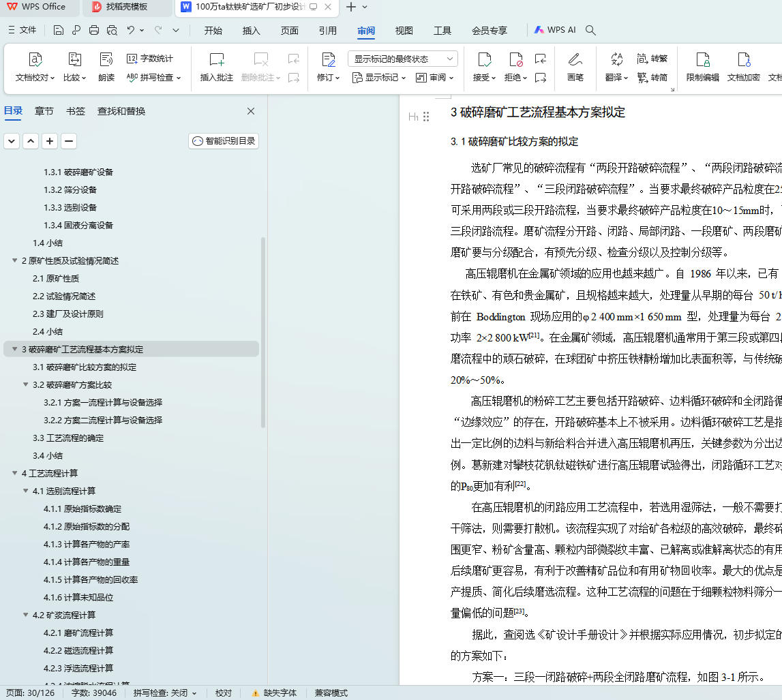This screenshot has width=782, height=700.
Task: Click 朗读 read aloud icon
Action: pyautogui.click(x=106, y=67)
